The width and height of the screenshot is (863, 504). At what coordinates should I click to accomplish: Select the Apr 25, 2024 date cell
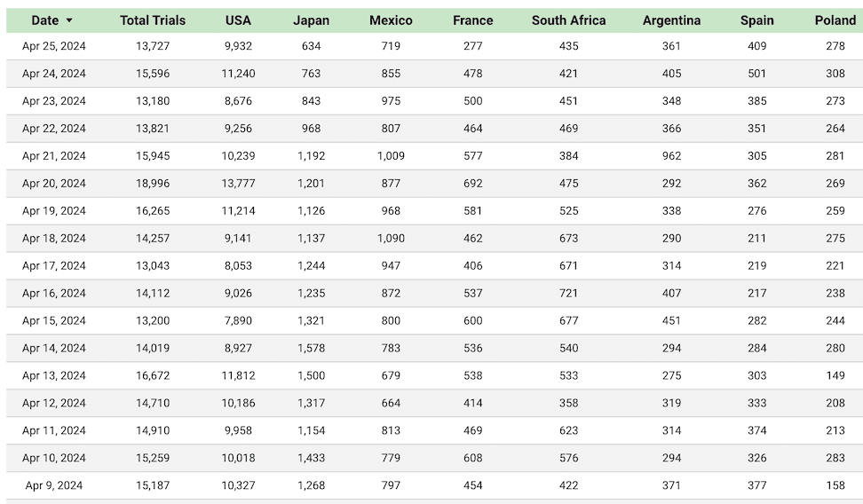(54, 46)
